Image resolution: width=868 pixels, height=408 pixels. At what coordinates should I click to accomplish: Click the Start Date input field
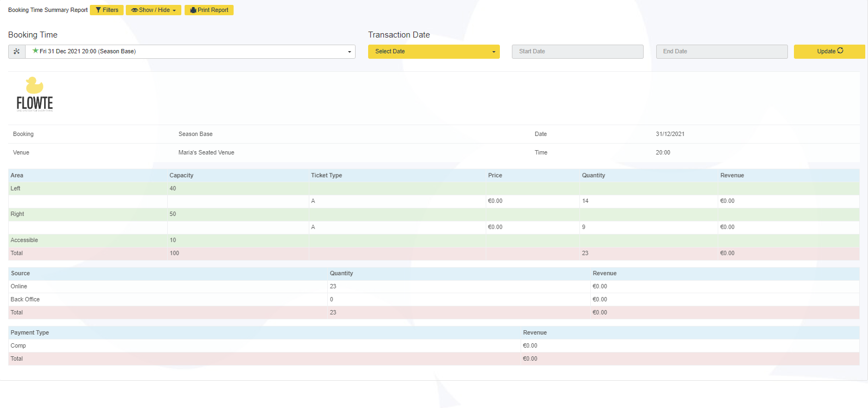[x=578, y=52]
